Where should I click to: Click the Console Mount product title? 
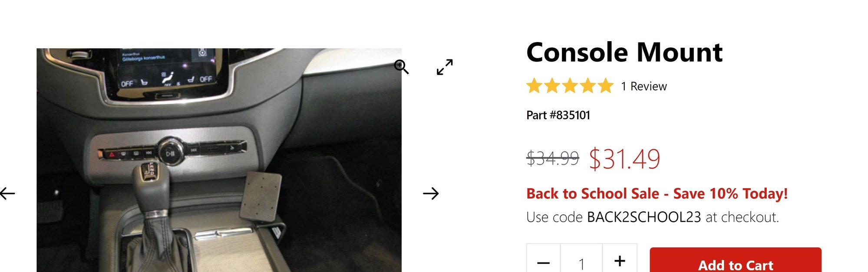pos(624,52)
